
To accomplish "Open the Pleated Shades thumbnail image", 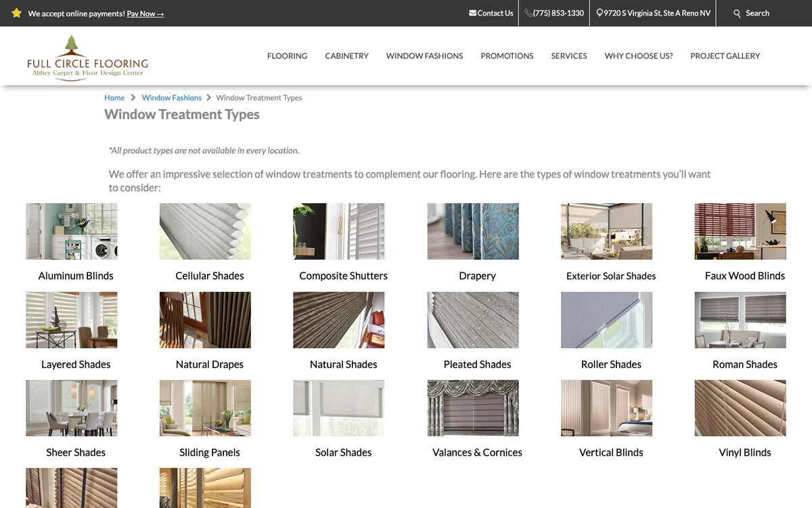I will [473, 320].
